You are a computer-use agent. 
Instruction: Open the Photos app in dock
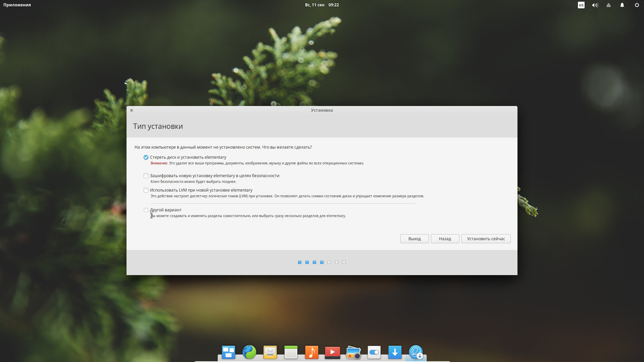pyautogui.click(x=353, y=352)
